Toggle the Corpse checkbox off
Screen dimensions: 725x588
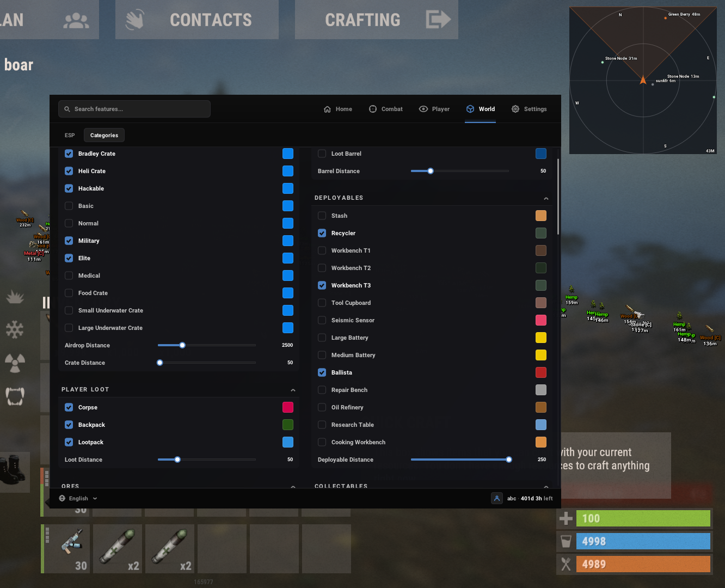click(x=69, y=407)
